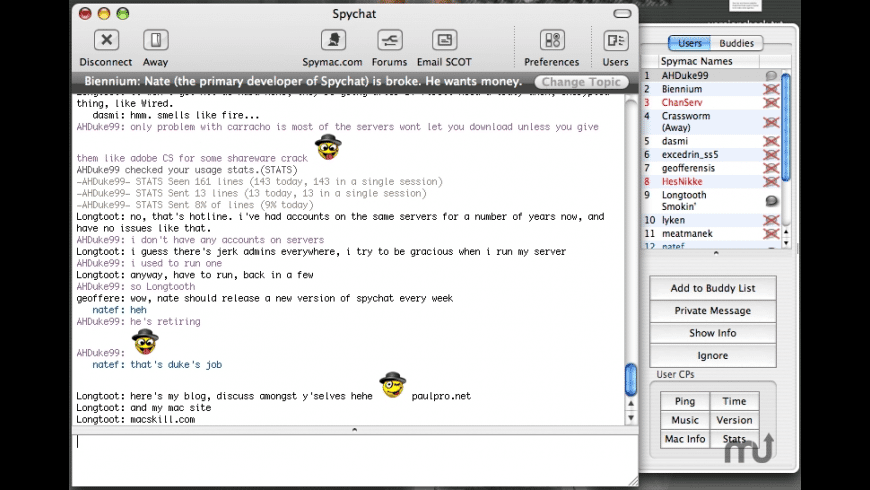Click the expander handle below the user list
This screenshot has width=870, height=490.
pyautogui.click(x=715, y=253)
